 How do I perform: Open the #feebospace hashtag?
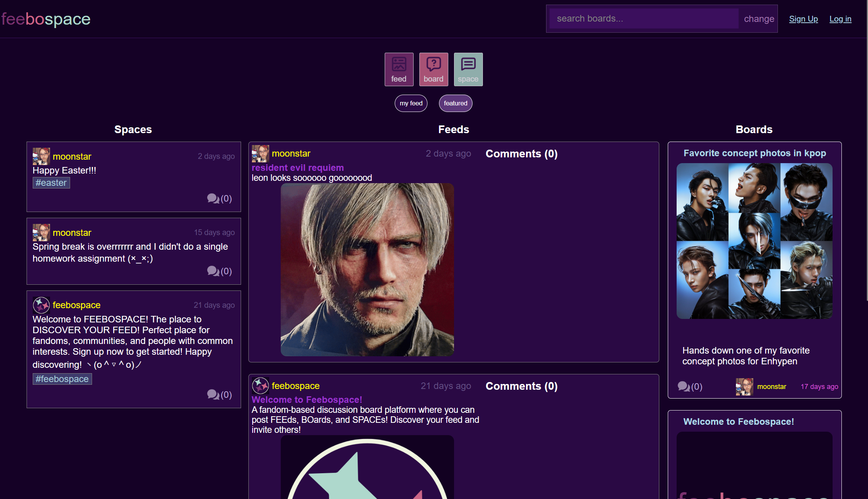(x=62, y=379)
